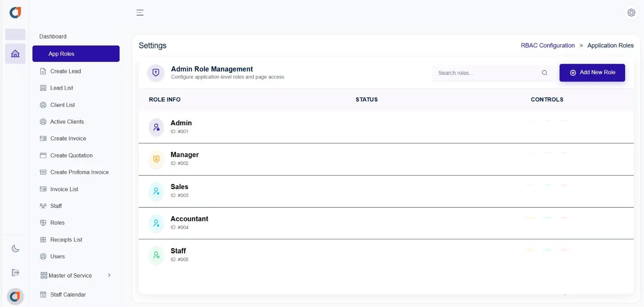Image resolution: width=644 pixels, height=307 pixels.
Task: Click the Manager role name
Action: click(184, 155)
